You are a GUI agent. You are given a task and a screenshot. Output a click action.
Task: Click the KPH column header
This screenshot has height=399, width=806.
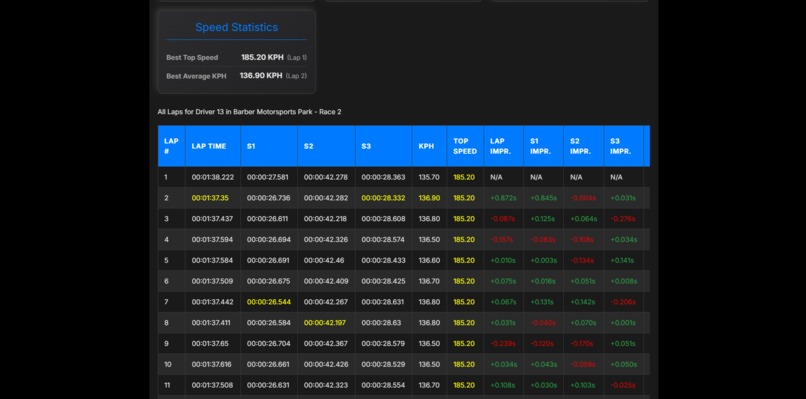click(429, 146)
